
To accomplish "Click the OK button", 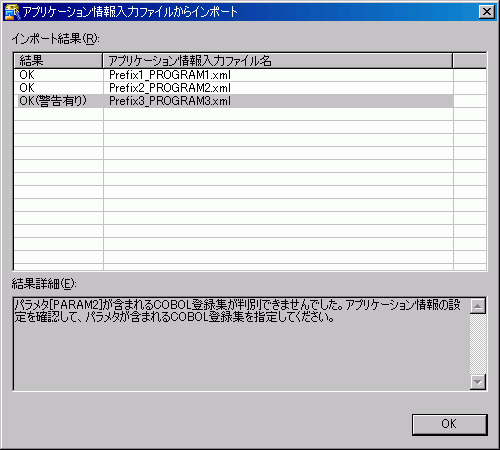I will [449, 424].
